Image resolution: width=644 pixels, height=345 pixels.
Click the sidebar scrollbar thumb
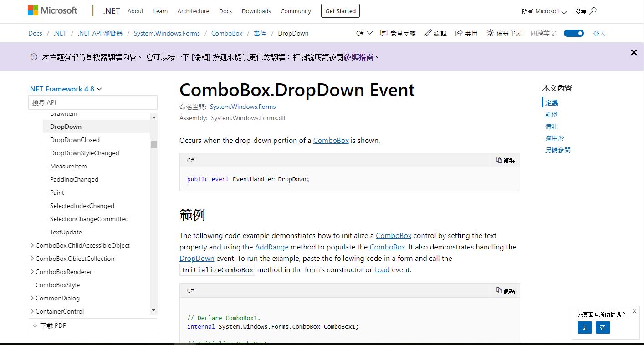click(x=153, y=144)
